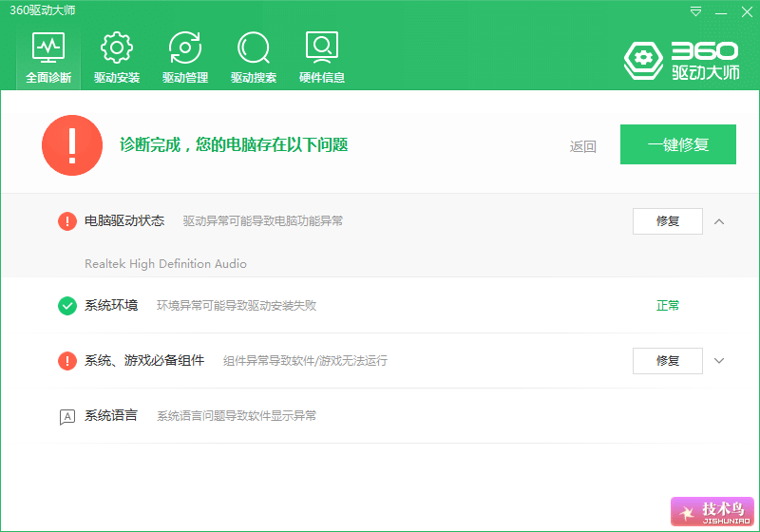
Task: Click the large red warning icon
Action: point(72,145)
